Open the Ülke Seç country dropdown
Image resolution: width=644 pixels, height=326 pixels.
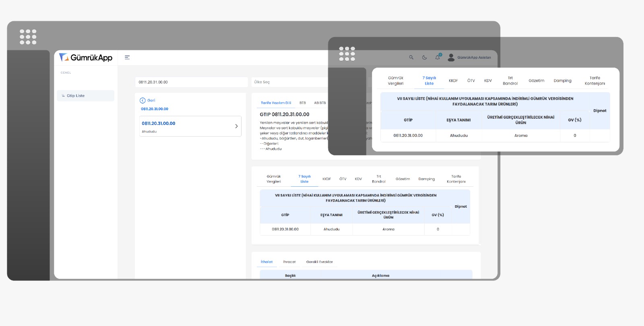coord(290,82)
